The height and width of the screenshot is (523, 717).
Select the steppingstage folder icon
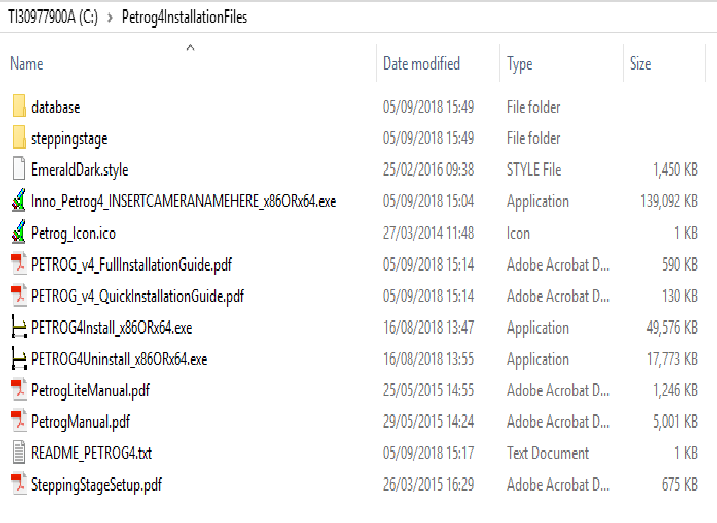point(19,138)
